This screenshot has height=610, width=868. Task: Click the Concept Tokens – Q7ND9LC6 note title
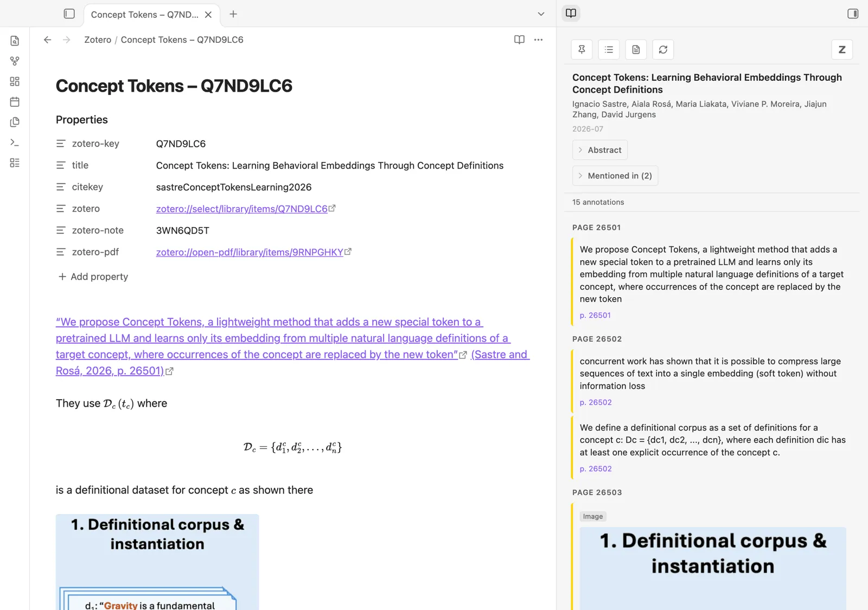coord(174,86)
